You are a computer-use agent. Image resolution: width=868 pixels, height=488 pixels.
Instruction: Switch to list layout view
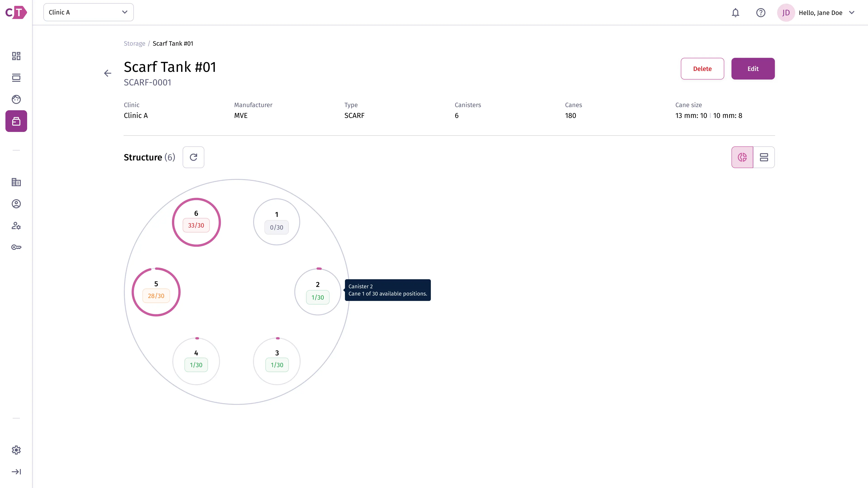764,157
